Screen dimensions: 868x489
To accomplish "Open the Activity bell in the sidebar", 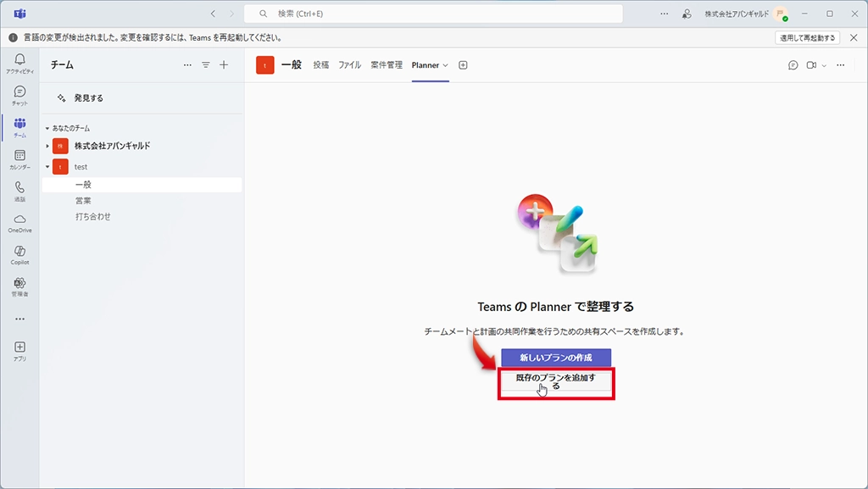I will point(20,63).
